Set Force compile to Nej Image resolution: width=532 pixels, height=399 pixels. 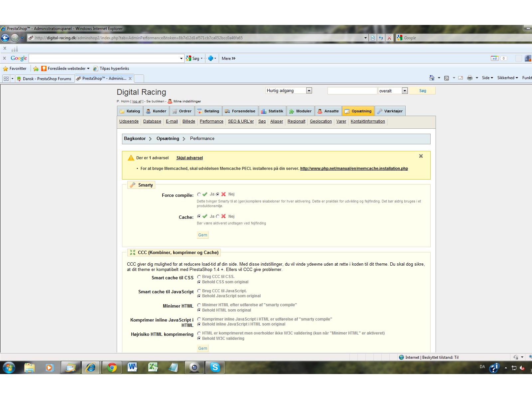pyautogui.click(x=218, y=195)
